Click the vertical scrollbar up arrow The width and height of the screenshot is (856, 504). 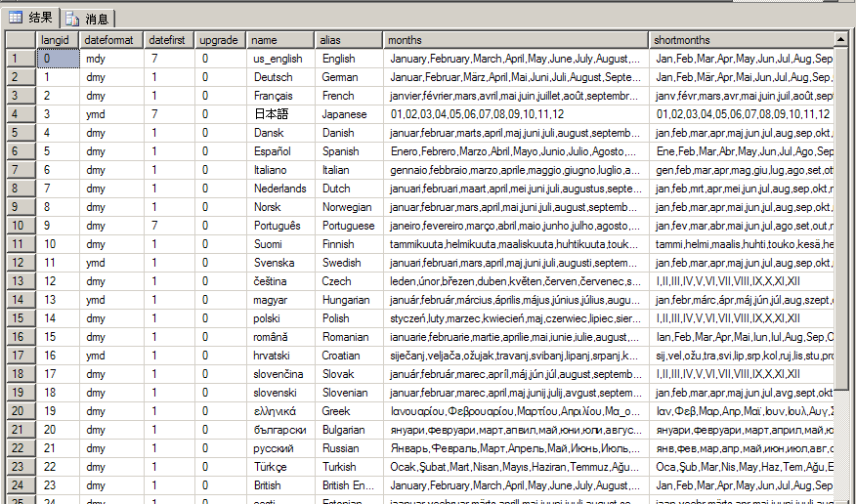tap(841, 40)
